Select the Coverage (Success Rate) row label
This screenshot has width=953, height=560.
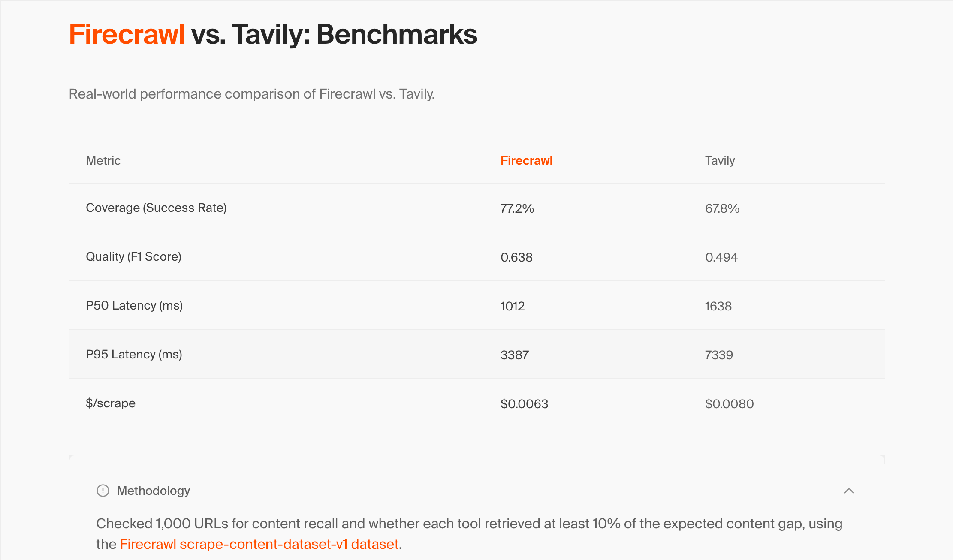[156, 208]
